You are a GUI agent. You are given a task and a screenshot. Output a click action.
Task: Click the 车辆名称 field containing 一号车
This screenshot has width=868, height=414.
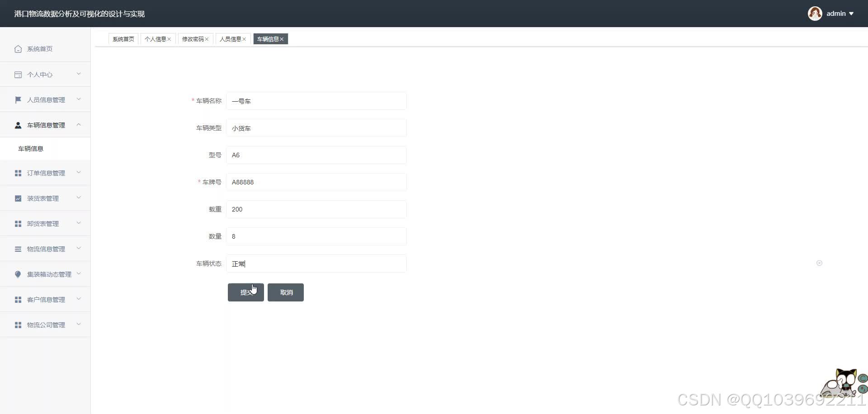(316, 101)
